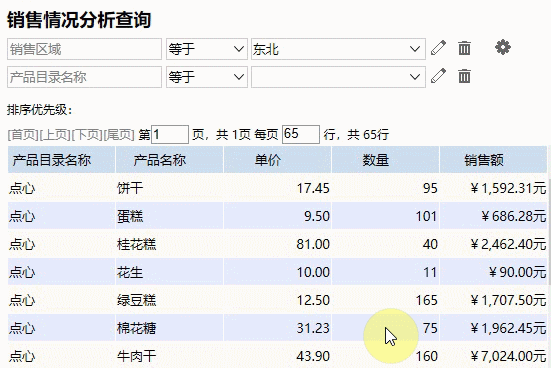
Task: Open the 等于 operator dropdown for 销售区域
Action: pyautogui.click(x=207, y=49)
